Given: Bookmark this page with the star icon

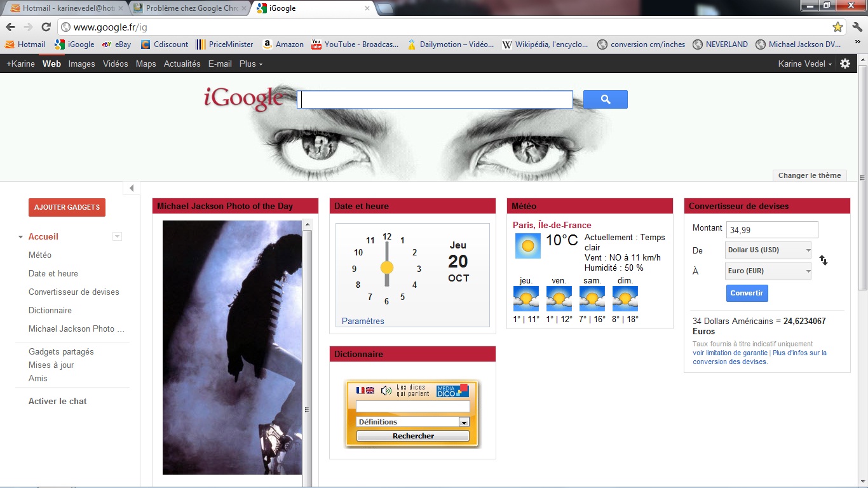Looking at the screenshot, I should (x=837, y=27).
